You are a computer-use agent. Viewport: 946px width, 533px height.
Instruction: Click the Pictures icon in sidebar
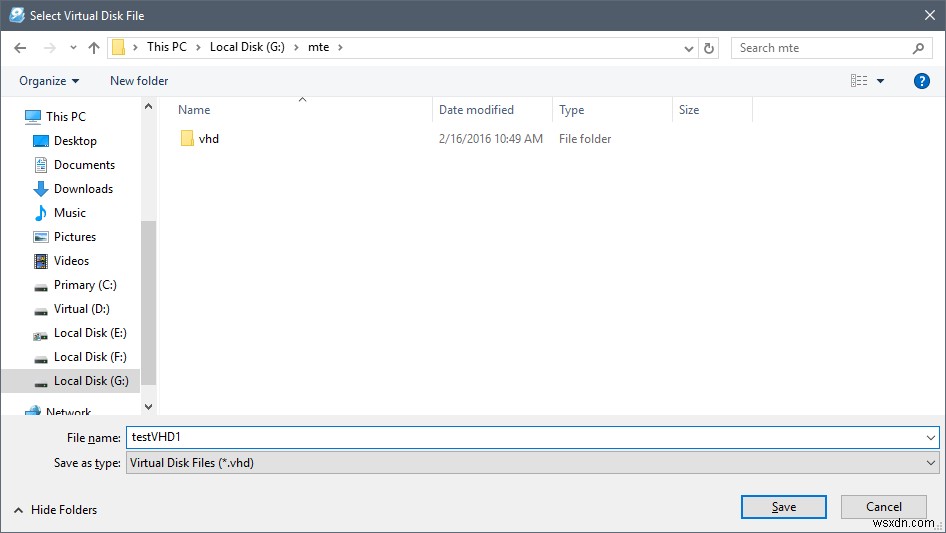click(x=40, y=237)
